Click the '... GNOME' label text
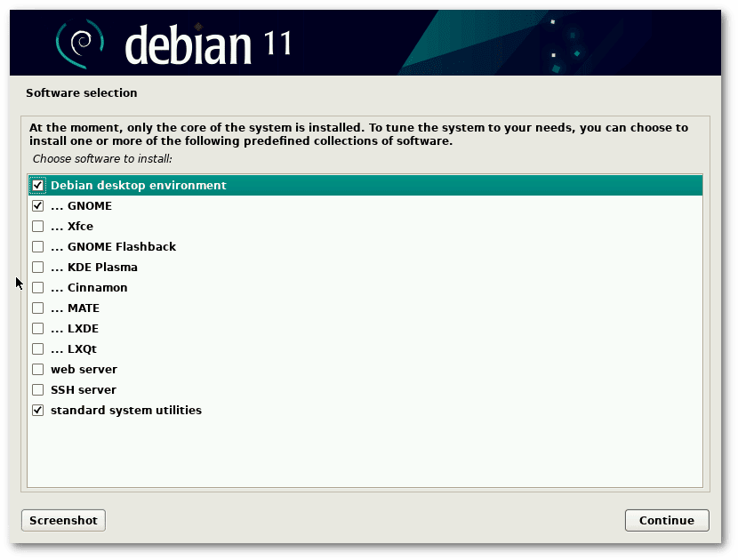Image resolution: width=738 pixels, height=560 pixels. [x=82, y=205]
